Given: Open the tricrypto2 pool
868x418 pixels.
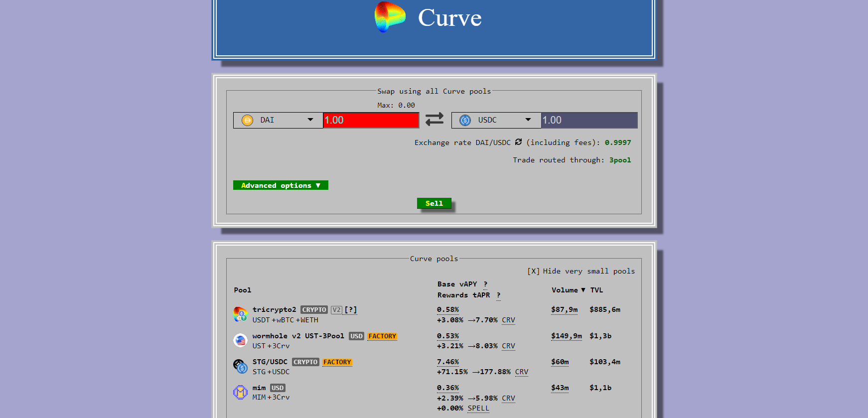Looking at the screenshot, I should (274, 309).
